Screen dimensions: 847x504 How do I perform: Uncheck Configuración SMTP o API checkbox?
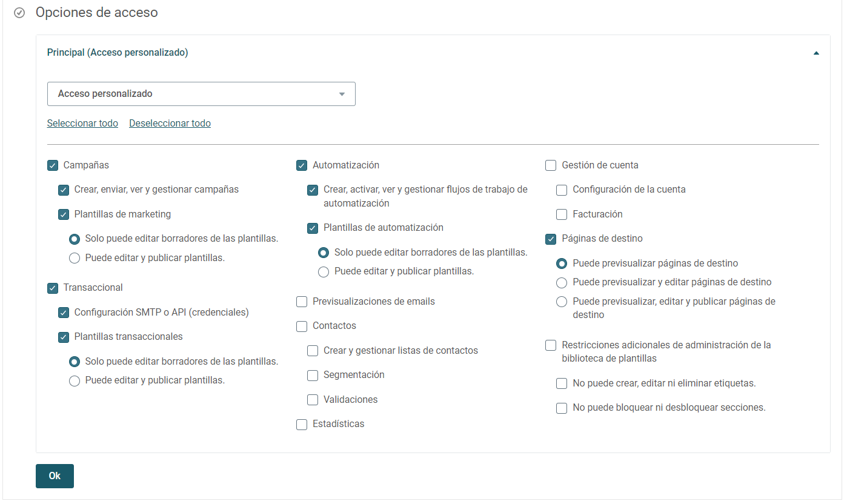pos(64,313)
